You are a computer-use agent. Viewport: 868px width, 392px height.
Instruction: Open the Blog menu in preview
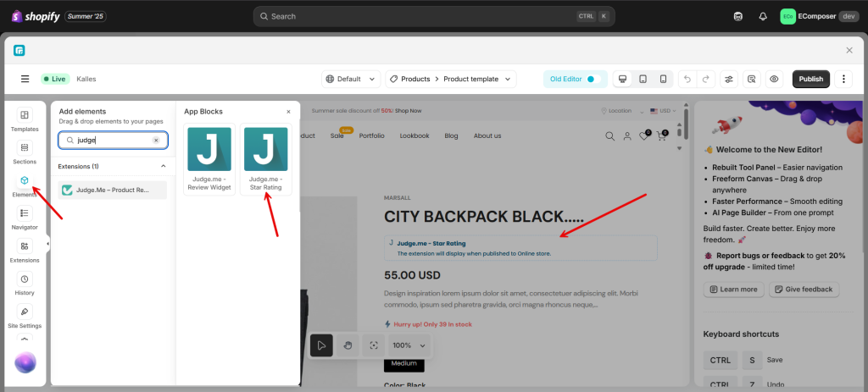[451, 135]
